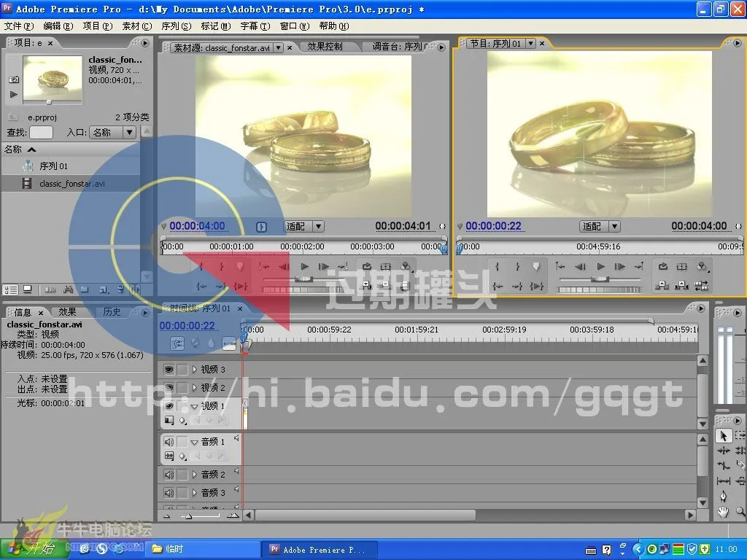Hide the 视频 3 track with its eye toggle
Image resolution: width=747 pixels, height=560 pixels.
(168, 369)
